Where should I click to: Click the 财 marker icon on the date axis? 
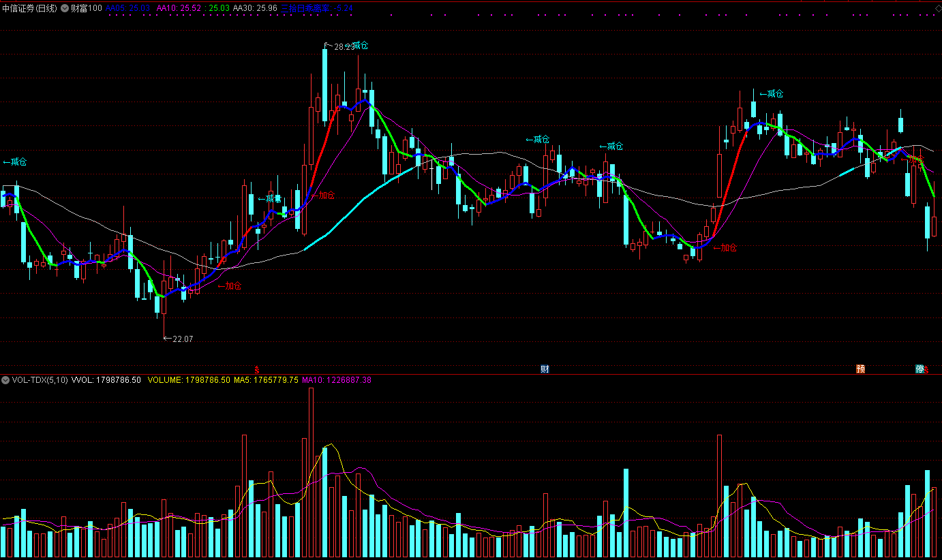[545, 369]
